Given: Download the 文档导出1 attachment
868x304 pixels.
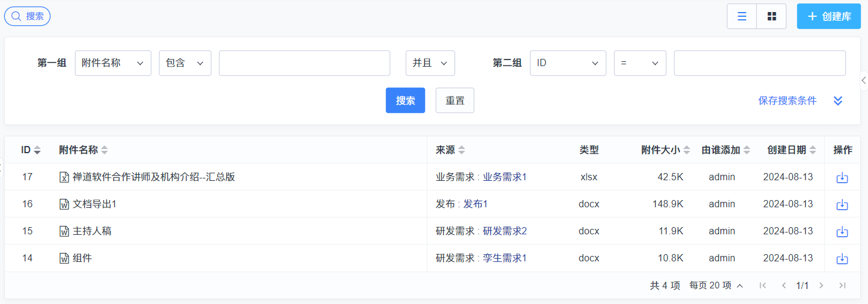Looking at the screenshot, I should pos(842,204).
